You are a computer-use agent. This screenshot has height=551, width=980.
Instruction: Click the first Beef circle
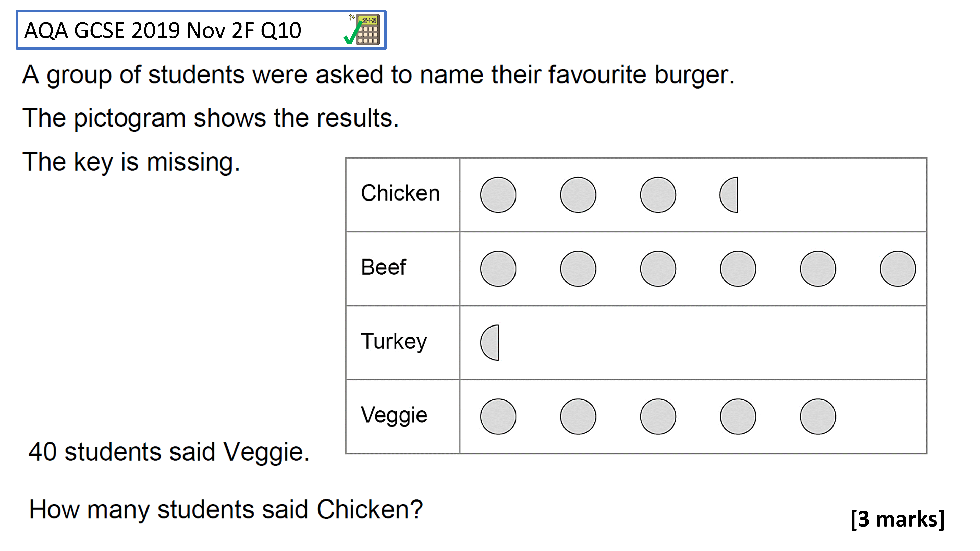pos(498,268)
